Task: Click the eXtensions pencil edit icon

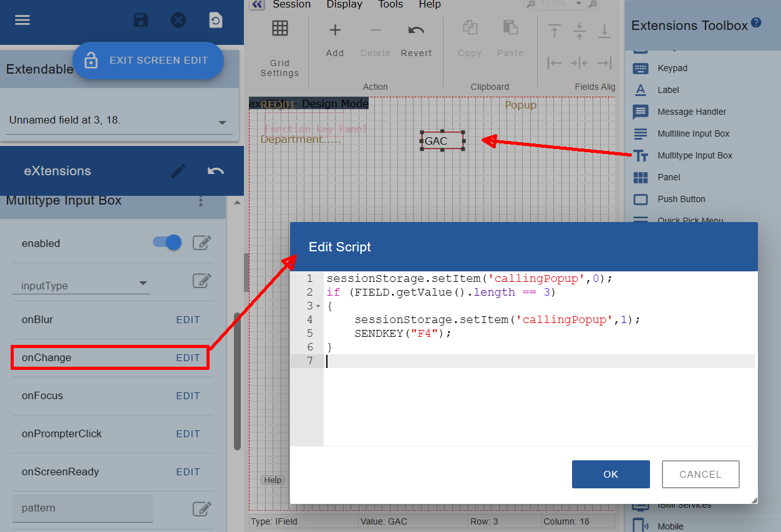Action: (x=178, y=171)
